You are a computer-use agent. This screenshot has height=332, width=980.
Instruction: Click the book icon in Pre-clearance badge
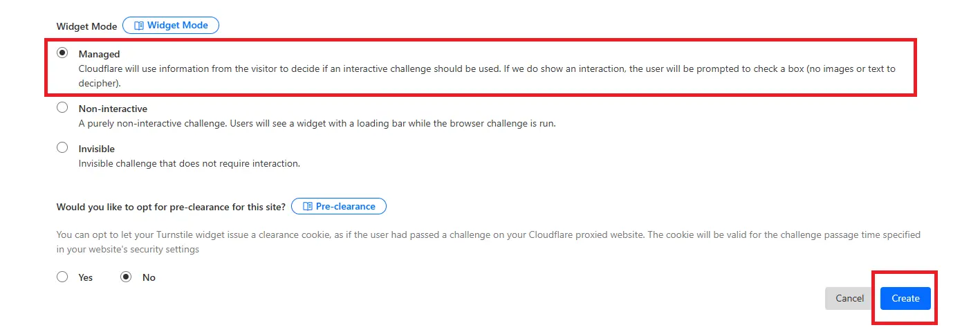pyautogui.click(x=308, y=206)
